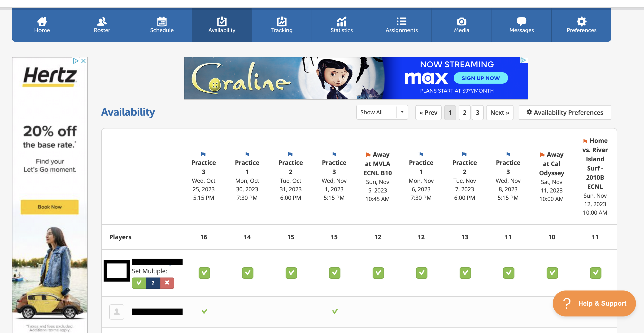
Task: Toggle availability for Oct 25 Practice 3
Action: [x=204, y=273]
